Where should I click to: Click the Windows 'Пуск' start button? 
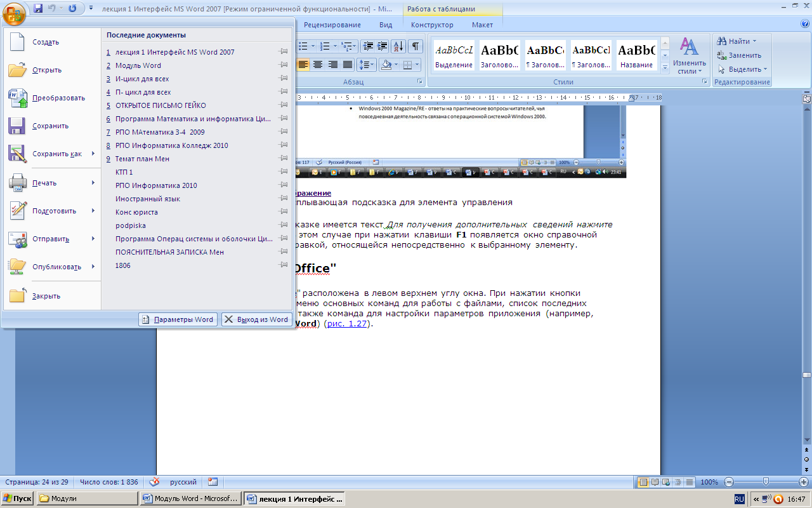18,498
